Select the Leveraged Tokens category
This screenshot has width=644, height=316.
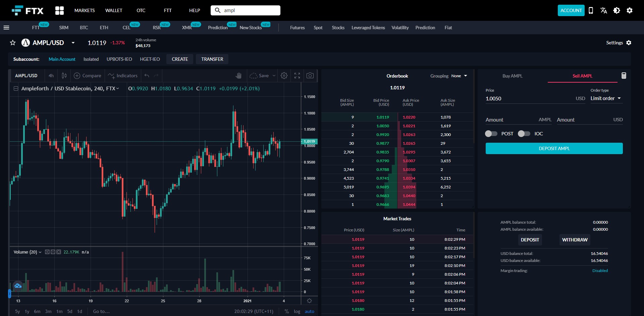[x=368, y=28]
